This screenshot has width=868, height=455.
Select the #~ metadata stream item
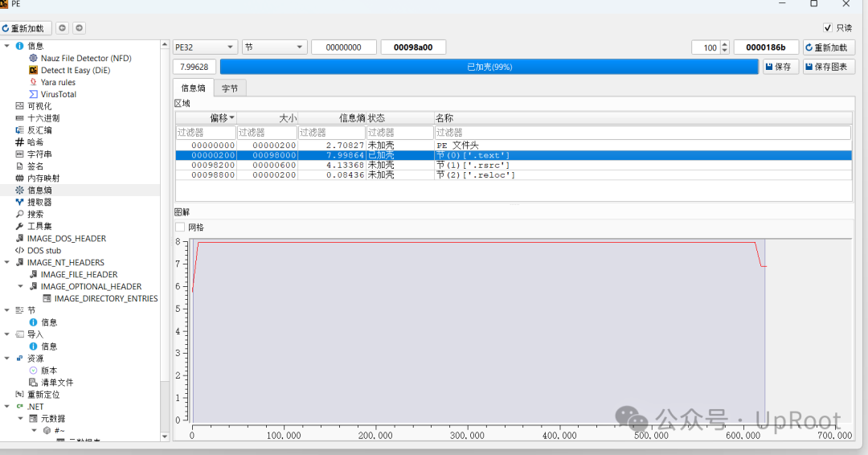click(x=55, y=431)
